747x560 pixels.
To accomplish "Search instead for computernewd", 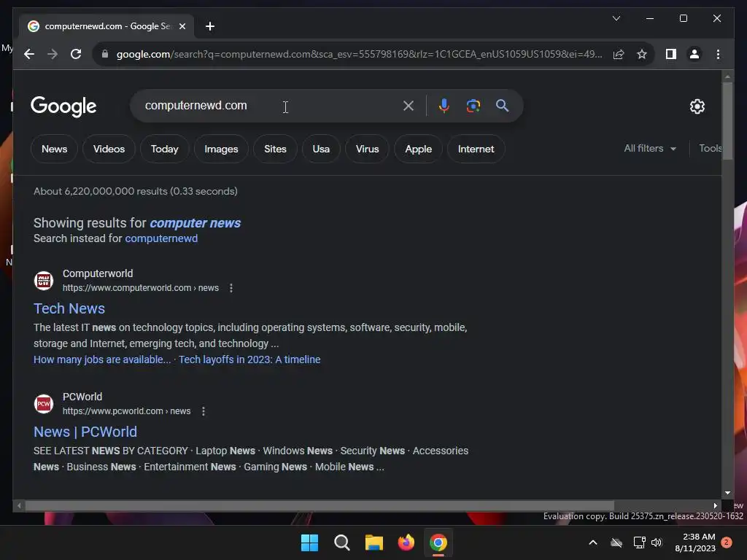I will click(x=161, y=238).
